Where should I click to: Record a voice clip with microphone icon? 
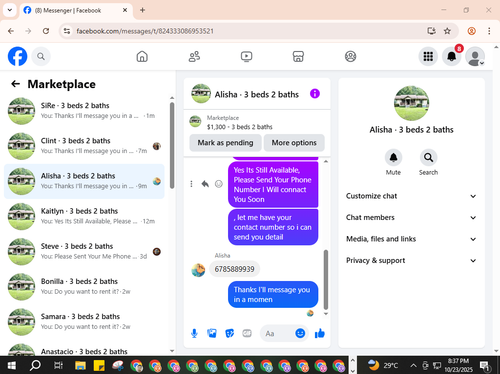pyautogui.click(x=194, y=333)
